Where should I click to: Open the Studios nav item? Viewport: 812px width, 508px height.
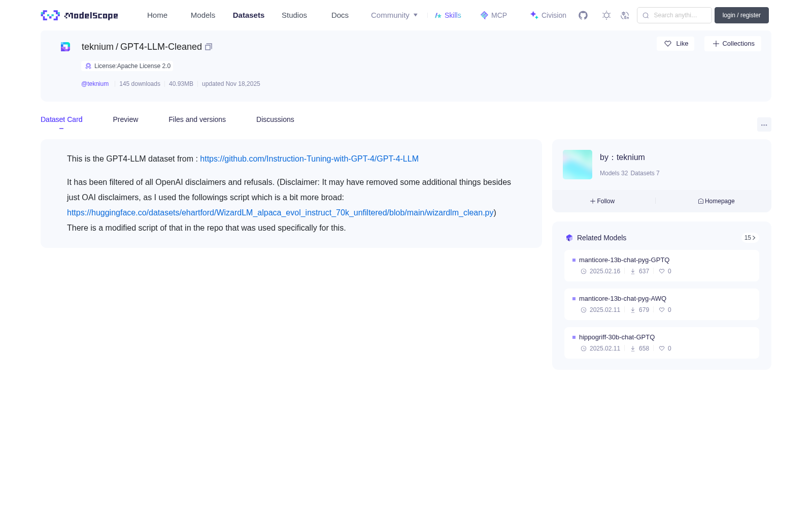coord(294,15)
